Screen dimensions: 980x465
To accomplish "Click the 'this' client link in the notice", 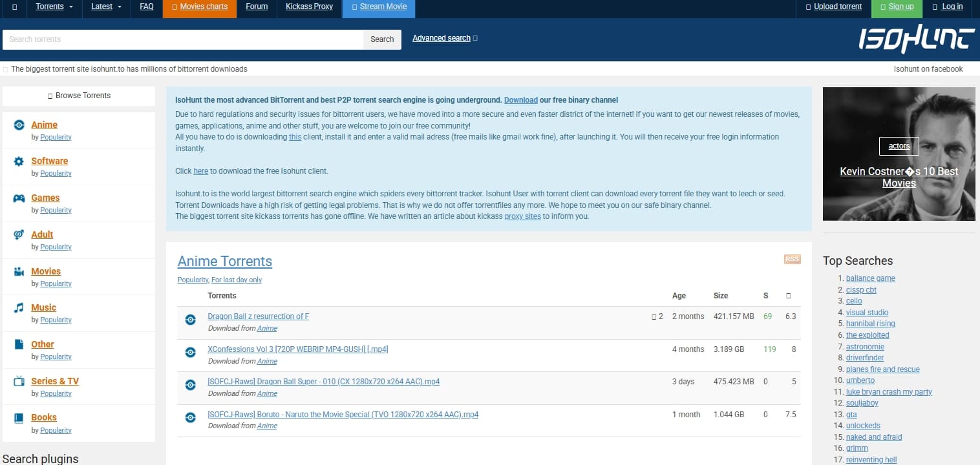I will tap(295, 137).
